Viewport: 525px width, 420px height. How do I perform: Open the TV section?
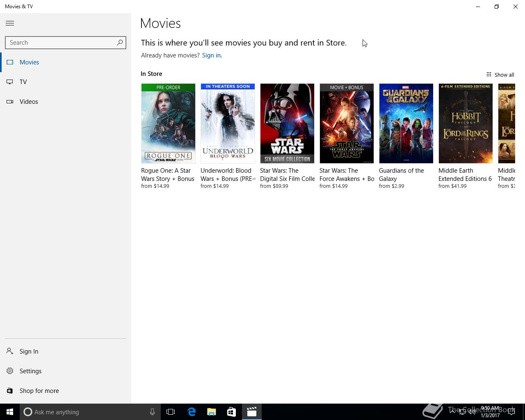click(x=66, y=82)
